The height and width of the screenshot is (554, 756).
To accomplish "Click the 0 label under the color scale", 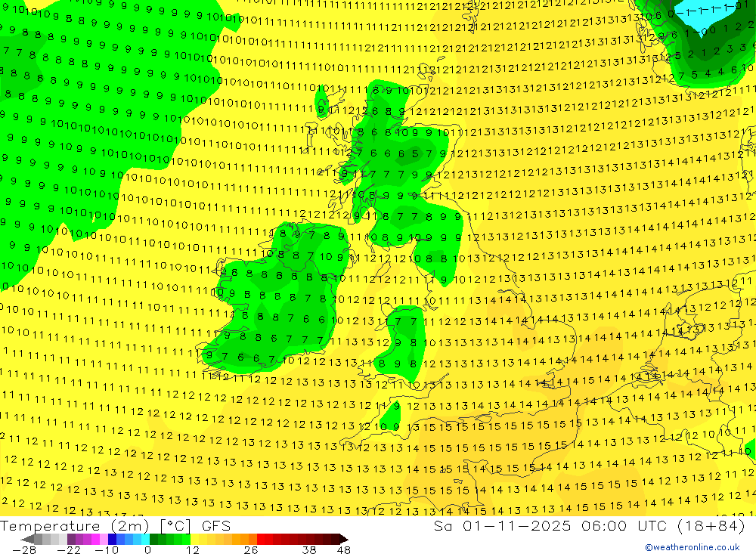I will pos(147,549).
